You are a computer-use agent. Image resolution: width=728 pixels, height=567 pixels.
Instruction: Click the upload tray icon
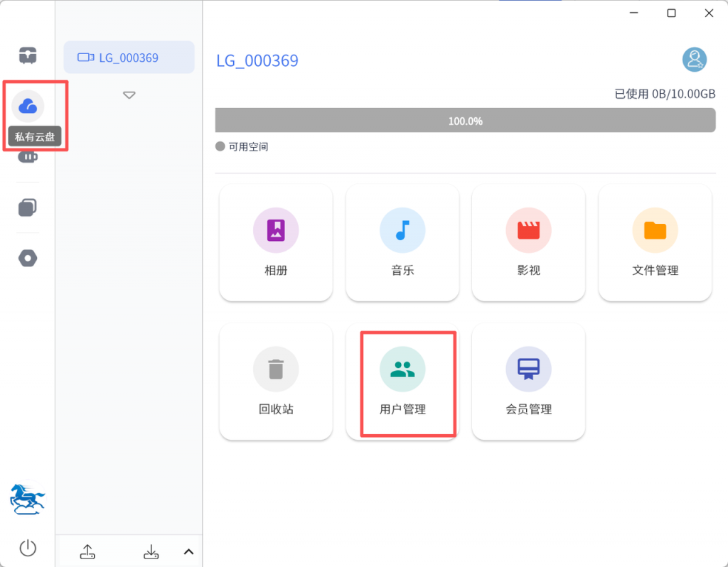[87, 551]
